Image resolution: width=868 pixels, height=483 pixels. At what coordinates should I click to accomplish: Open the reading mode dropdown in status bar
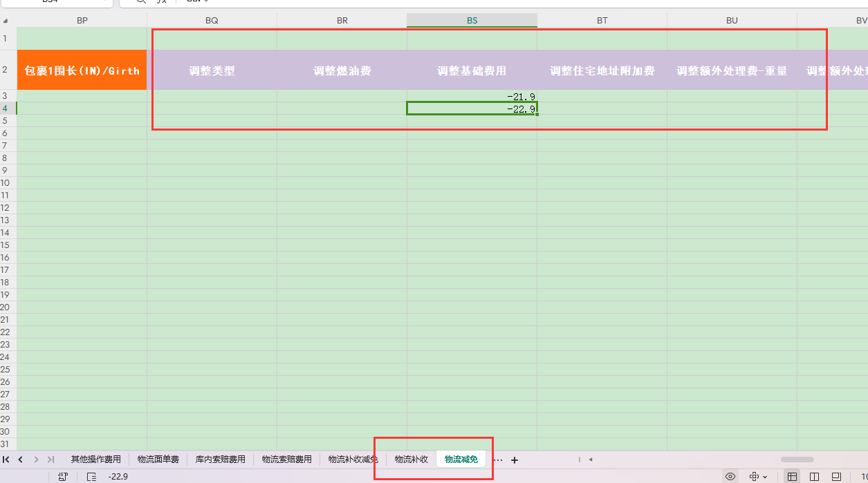(759, 477)
